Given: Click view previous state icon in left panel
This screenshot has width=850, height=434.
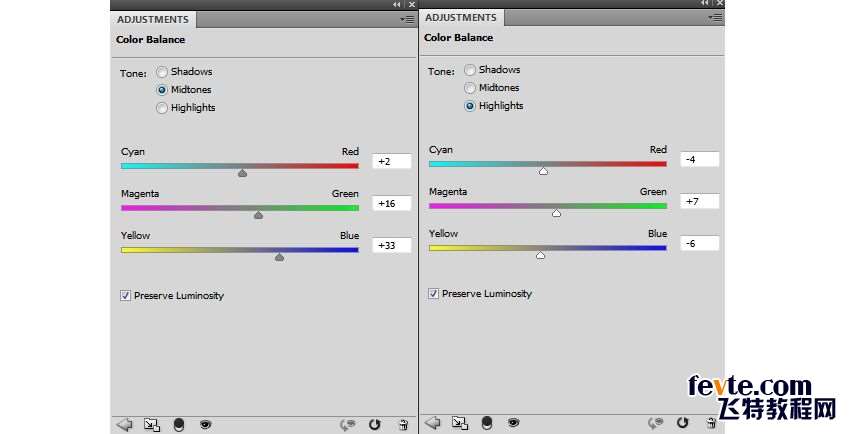Looking at the screenshot, I should tap(347, 425).
